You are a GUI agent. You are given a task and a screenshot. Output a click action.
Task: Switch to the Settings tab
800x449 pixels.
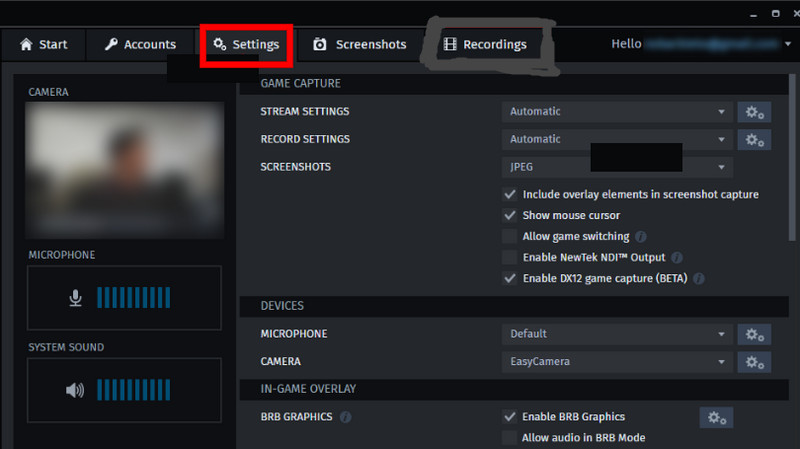(246, 45)
